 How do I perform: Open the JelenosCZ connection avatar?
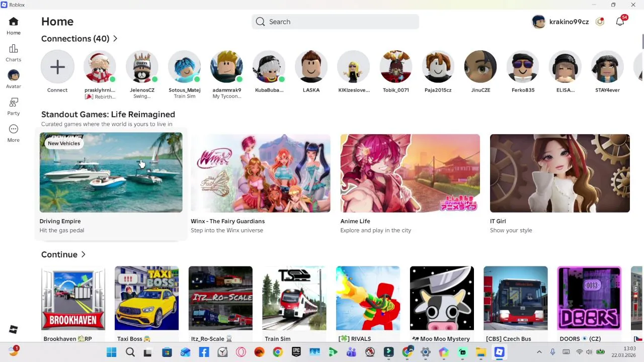(x=142, y=66)
